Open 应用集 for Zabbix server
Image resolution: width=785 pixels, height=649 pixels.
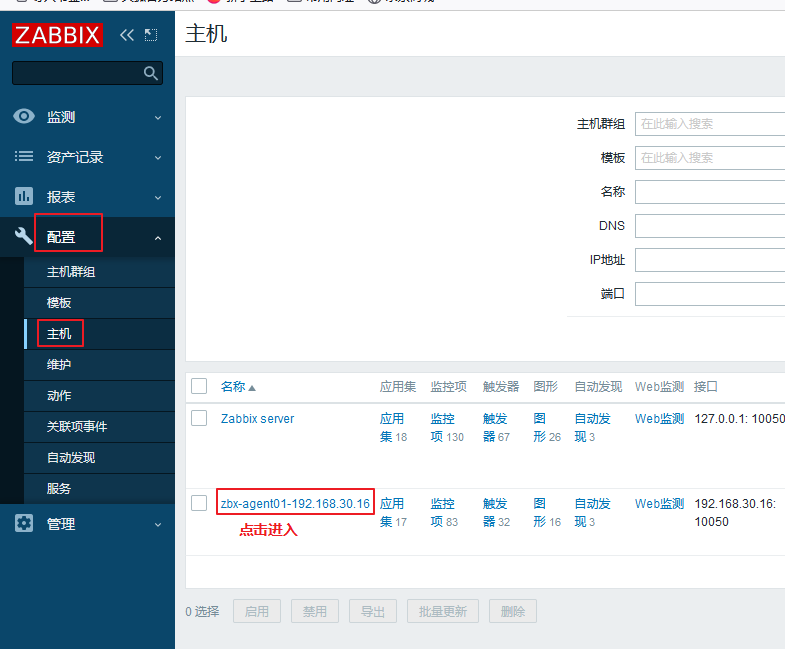tap(391, 428)
